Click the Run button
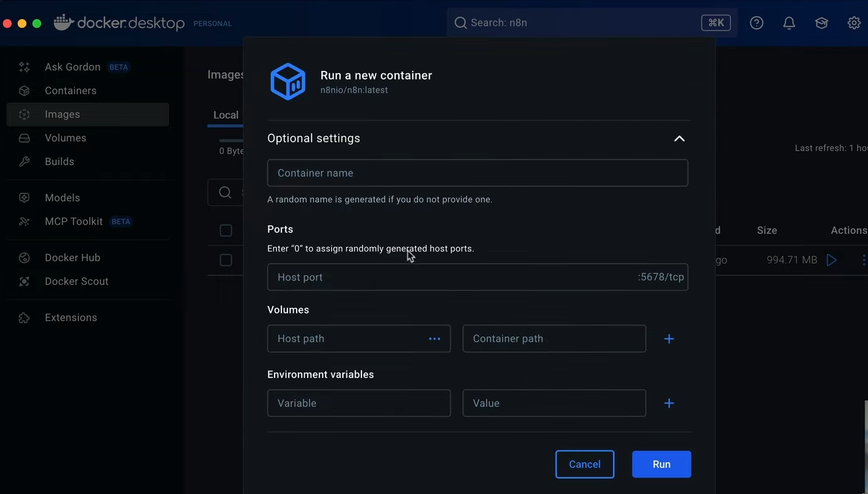Screen dimensions: 868x494 click(x=662, y=464)
